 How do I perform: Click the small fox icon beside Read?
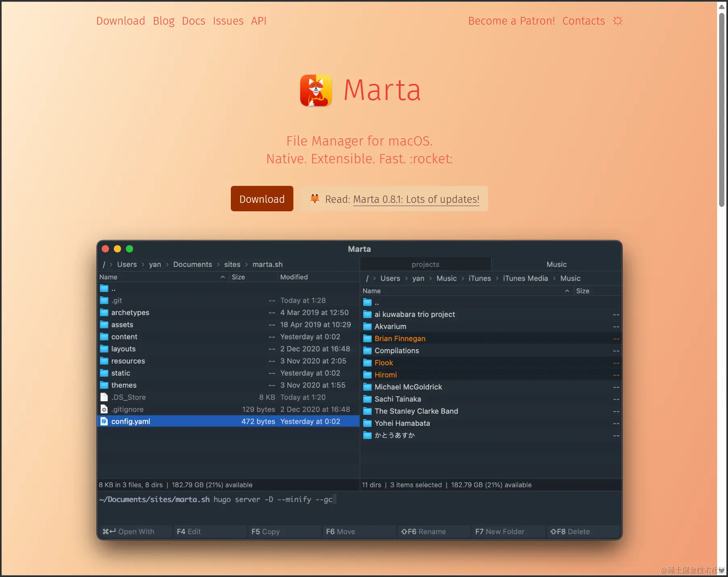315,198
